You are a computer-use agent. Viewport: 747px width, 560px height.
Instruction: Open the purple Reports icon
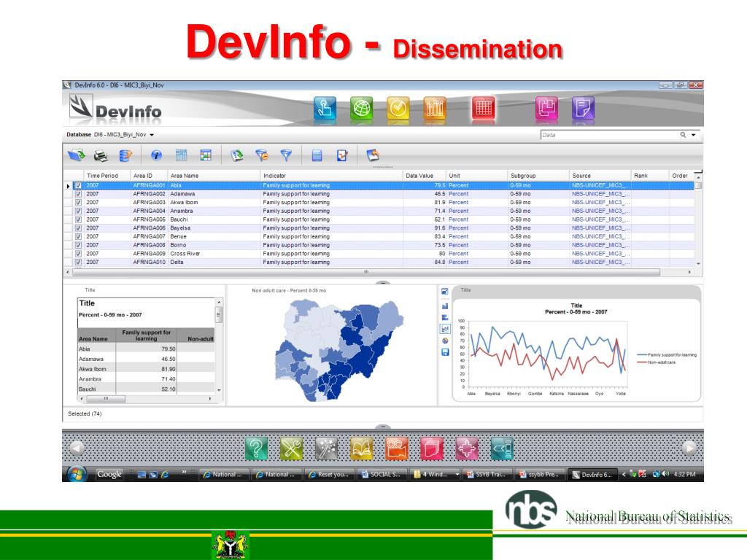pos(583,108)
